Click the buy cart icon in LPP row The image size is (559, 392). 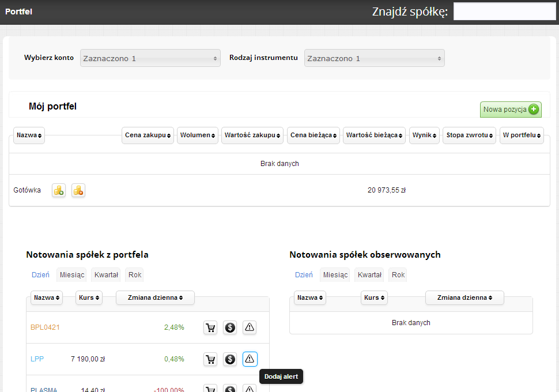211,359
